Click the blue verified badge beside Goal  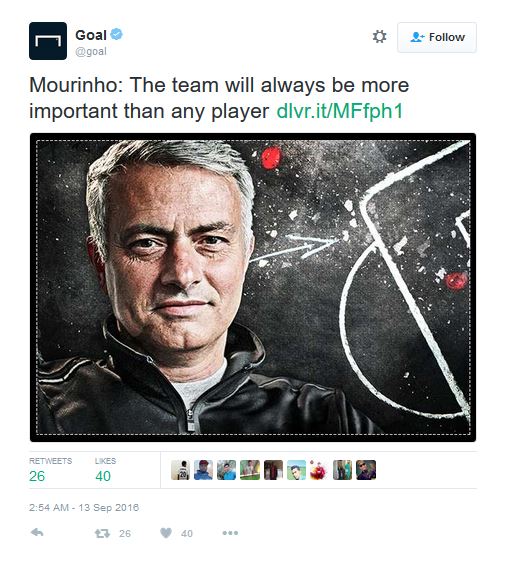(117, 34)
